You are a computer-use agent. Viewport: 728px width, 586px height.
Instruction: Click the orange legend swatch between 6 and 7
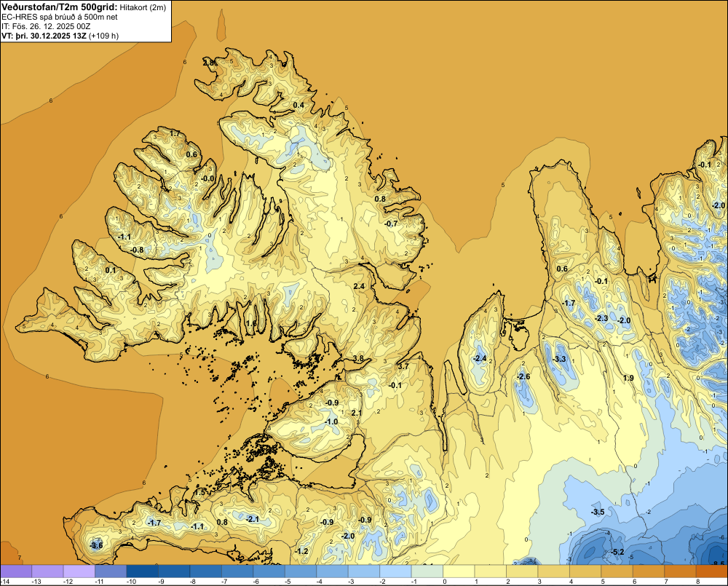(x=649, y=571)
